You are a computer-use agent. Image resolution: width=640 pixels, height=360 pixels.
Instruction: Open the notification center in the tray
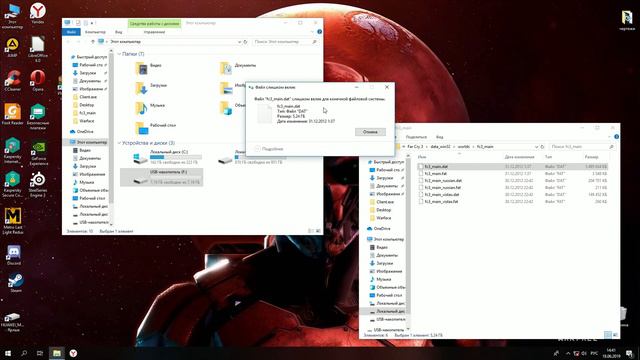point(629,353)
